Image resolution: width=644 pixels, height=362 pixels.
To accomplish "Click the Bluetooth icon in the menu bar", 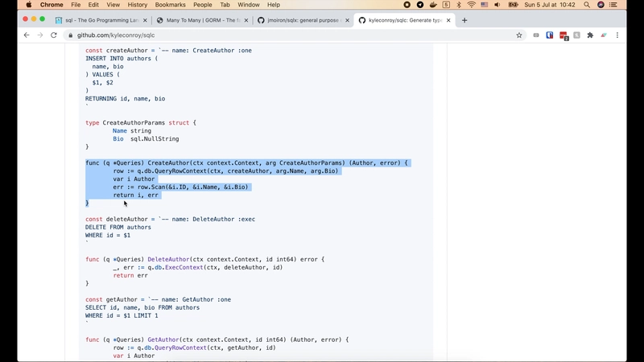I will (458, 5).
